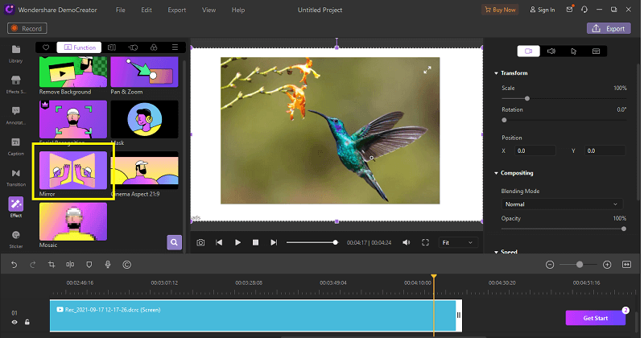Open the Annotation sidebar panel
Image resolution: width=644 pixels, height=338 pixels.
click(x=15, y=115)
